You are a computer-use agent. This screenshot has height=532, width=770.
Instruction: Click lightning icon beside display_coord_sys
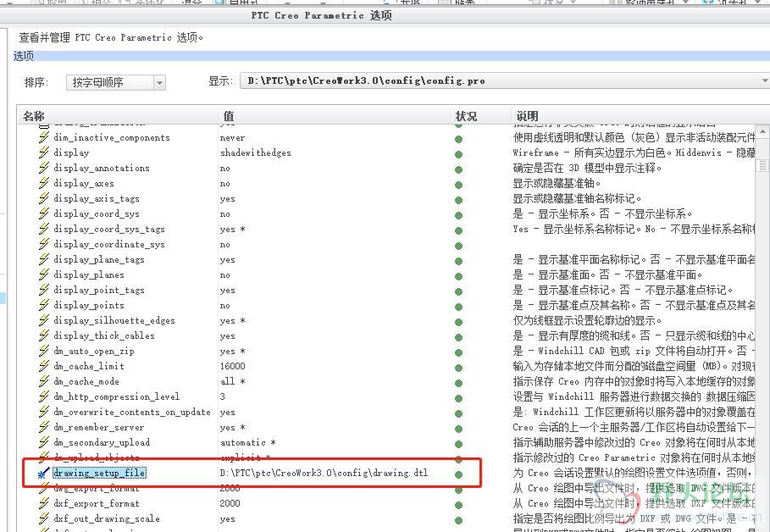point(44,213)
